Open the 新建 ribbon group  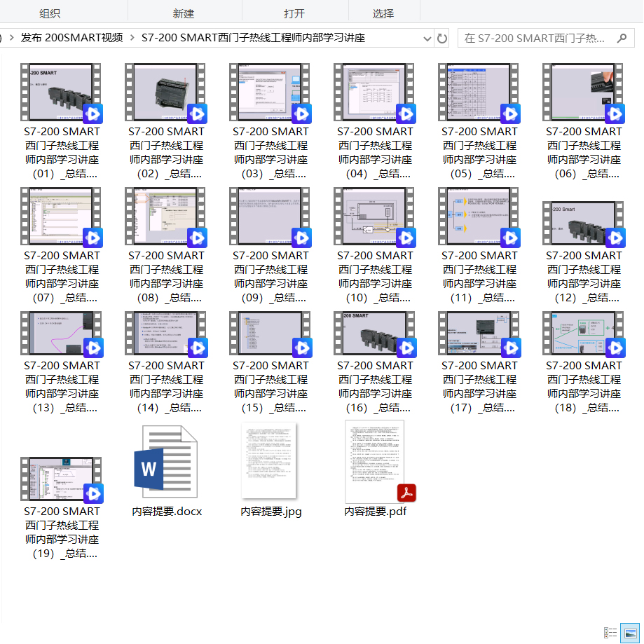click(x=183, y=13)
